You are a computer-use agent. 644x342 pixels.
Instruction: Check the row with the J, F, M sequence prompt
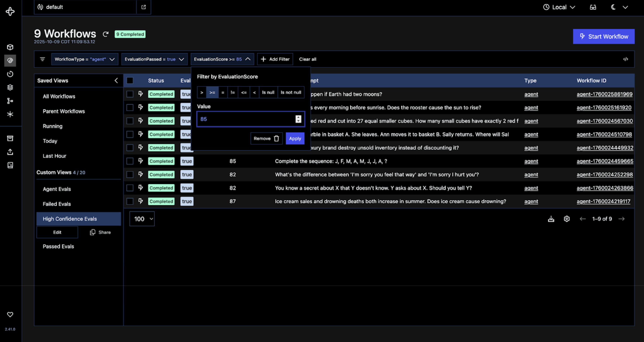(x=130, y=161)
